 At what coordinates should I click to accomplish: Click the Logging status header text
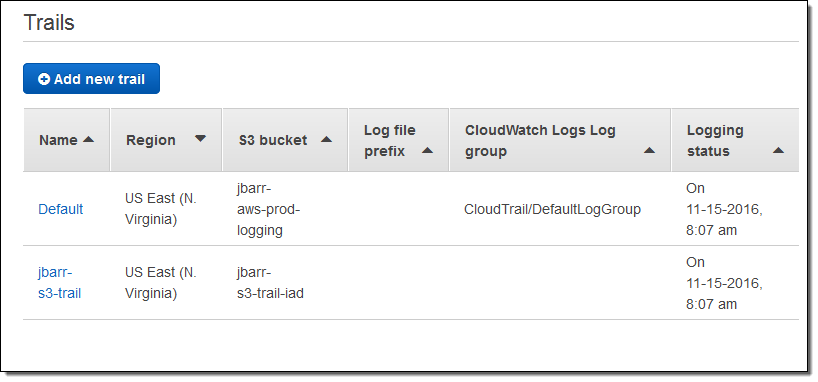click(715, 140)
